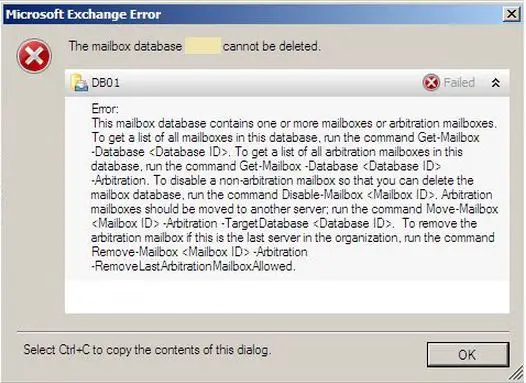Viewport: 526px width, 383px height.
Task: Click the Disable-Mailbox command text
Action: click(322, 195)
